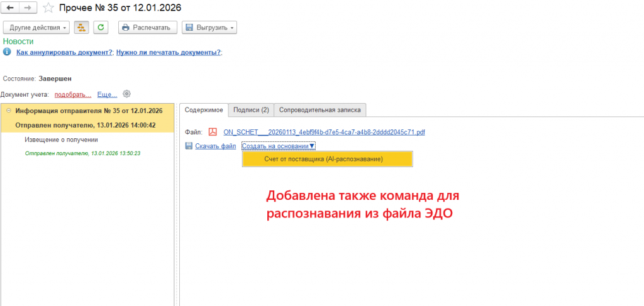Click Отправлен получателю, 13.01.2026 13:50:23 text
Viewport: 644px width, 306px height.
83,153
